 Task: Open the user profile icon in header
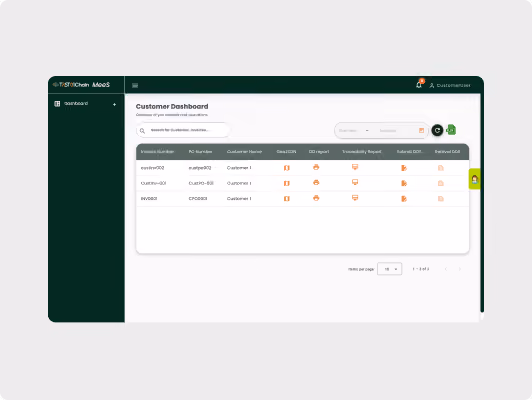click(432, 85)
